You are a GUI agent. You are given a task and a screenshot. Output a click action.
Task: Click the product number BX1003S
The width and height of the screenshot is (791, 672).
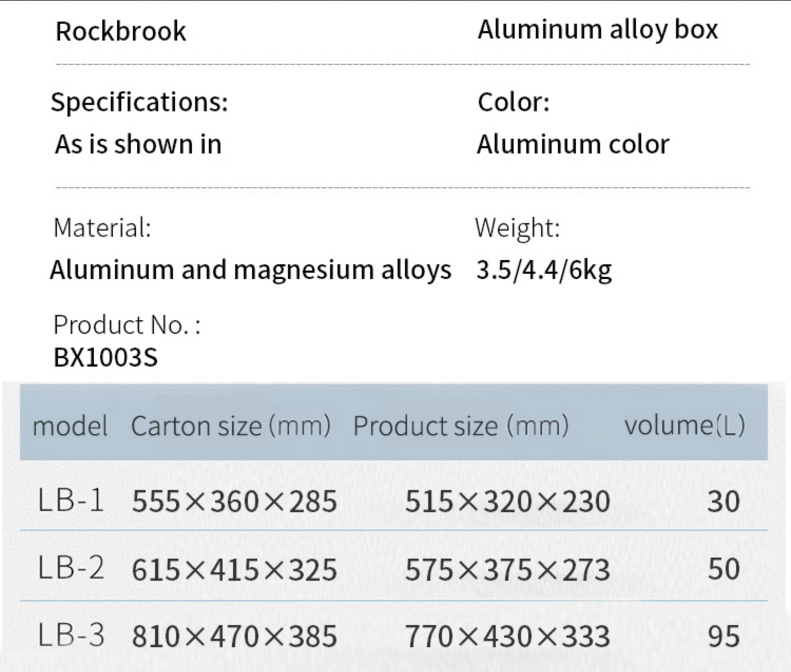coord(106,358)
